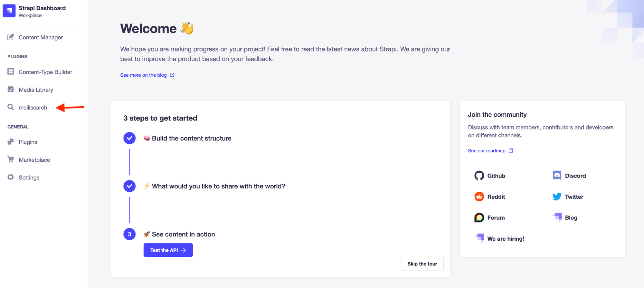The width and height of the screenshot is (644, 288).
Task: Click the Reddit icon
Action: (x=479, y=197)
